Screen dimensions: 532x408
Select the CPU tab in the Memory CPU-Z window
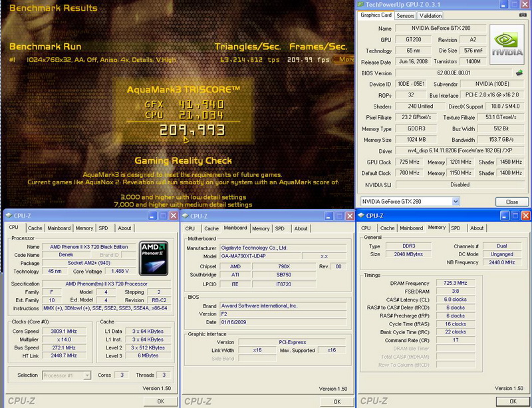(x=366, y=228)
